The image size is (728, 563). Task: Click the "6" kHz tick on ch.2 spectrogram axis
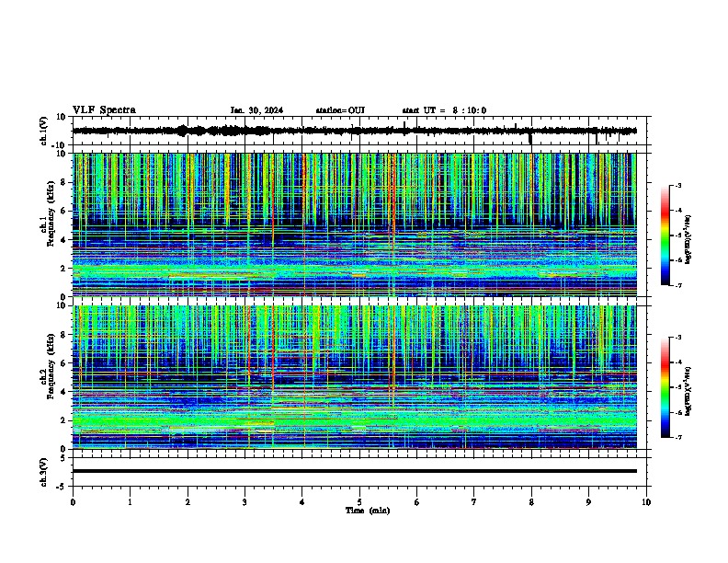[64, 362]
